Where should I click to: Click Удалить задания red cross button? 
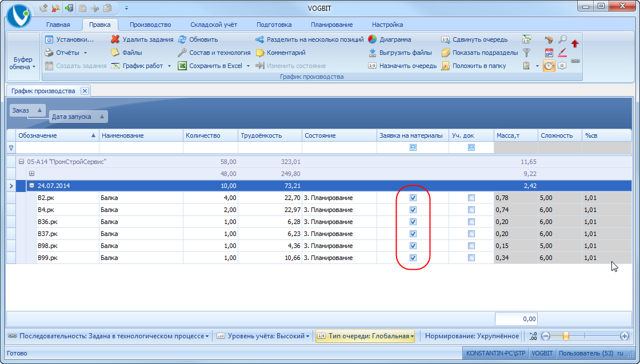pyautogui.click(x=142, y=39)
